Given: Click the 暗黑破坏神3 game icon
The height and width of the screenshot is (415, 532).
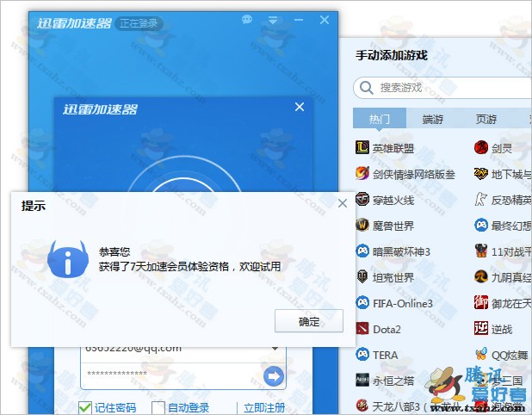Looking at the screenshot, I should tap(362, 251).
